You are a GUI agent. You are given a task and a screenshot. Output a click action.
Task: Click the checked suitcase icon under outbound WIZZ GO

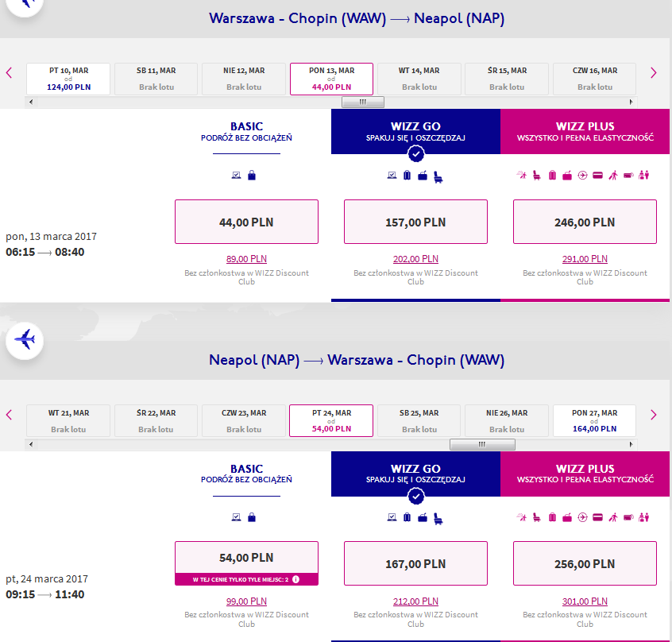pyautogui.click(x=407, y=176)
